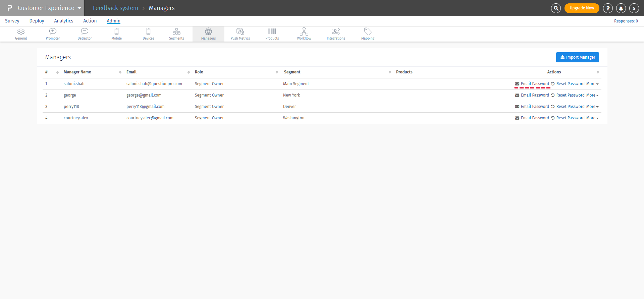Sort the table by Manager Name column

77,72
